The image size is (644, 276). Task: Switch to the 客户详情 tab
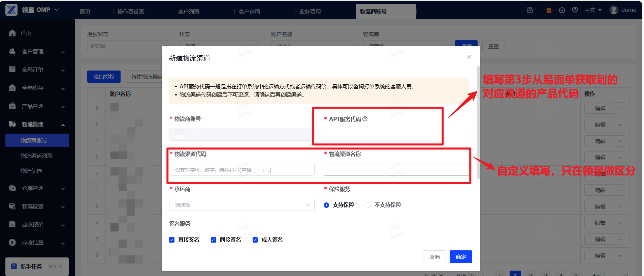[249, 11]
